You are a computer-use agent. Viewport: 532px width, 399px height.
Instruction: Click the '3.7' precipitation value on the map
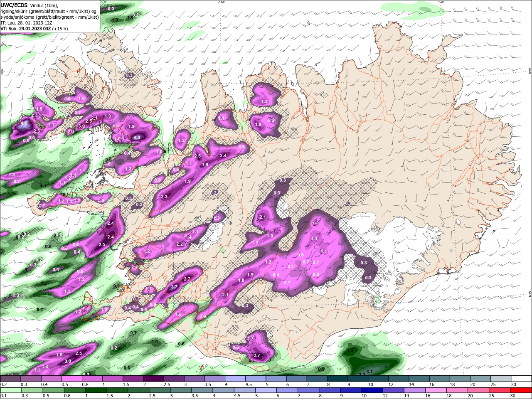coord(174,287)
